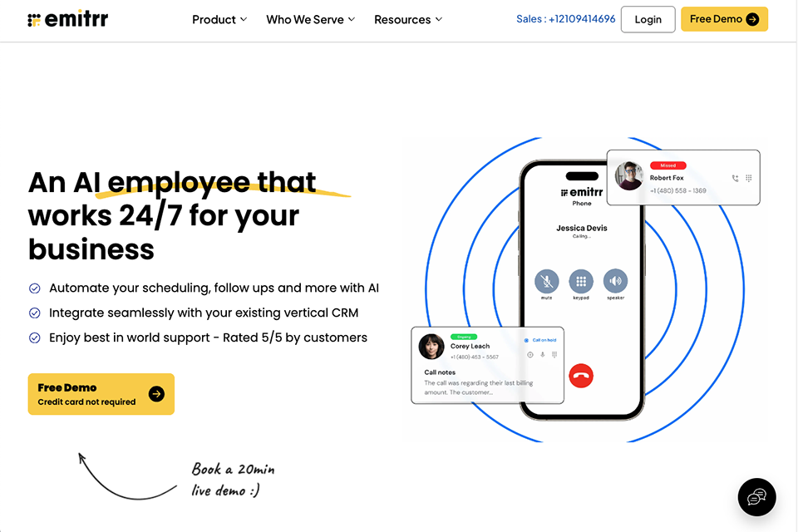Click the Enjoy best in world support text

coord(208,337)
